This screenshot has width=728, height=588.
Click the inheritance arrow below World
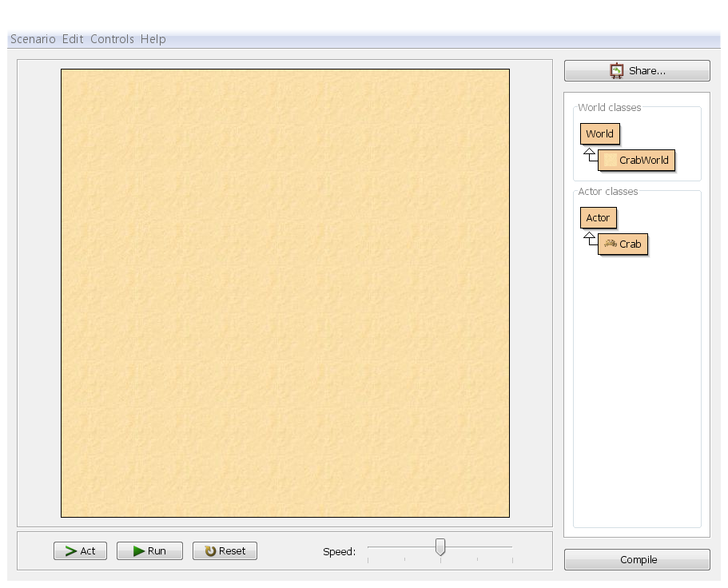click(x=589, y=153)
